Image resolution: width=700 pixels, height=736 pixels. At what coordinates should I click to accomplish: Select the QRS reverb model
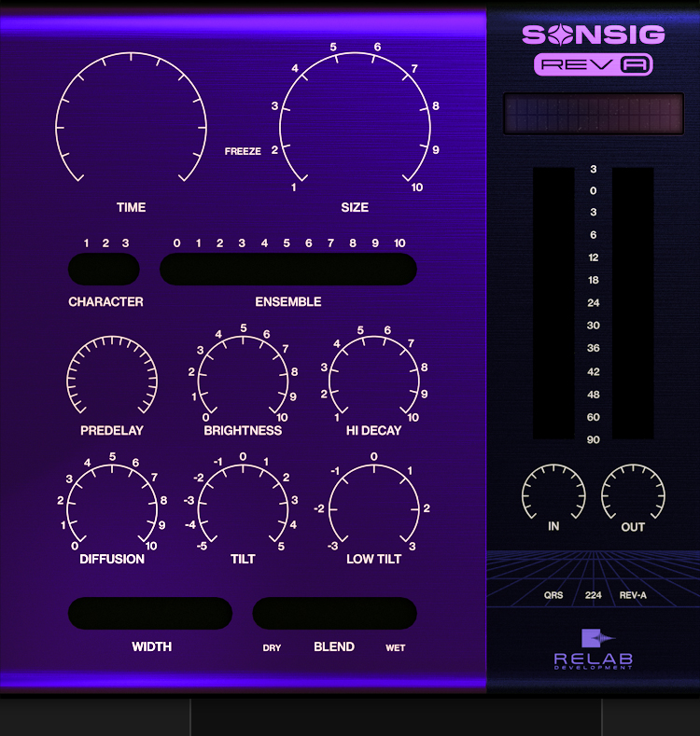coord(553,594)
